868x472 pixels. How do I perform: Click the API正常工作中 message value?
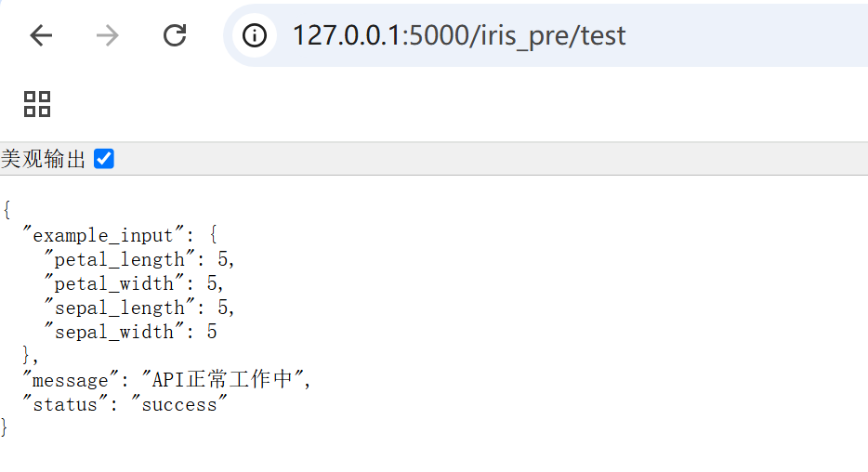pyautogui.click(x=223, y=380)
